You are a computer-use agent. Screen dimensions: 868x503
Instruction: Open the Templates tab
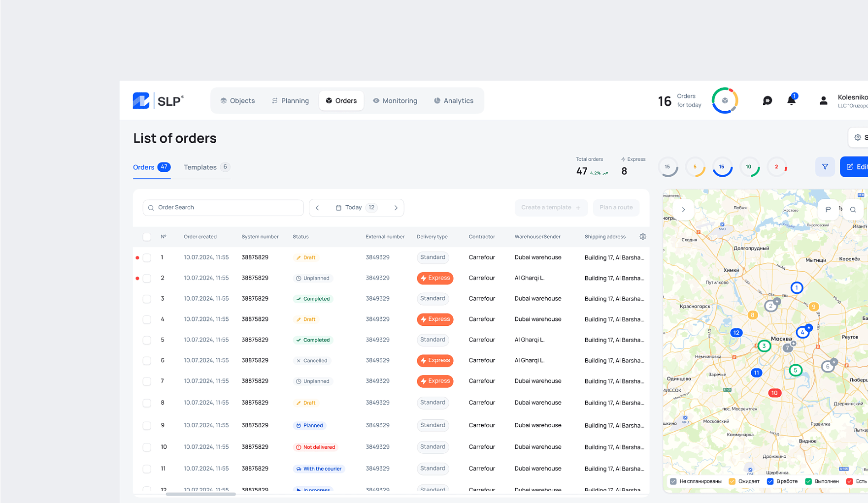point(200,167)
